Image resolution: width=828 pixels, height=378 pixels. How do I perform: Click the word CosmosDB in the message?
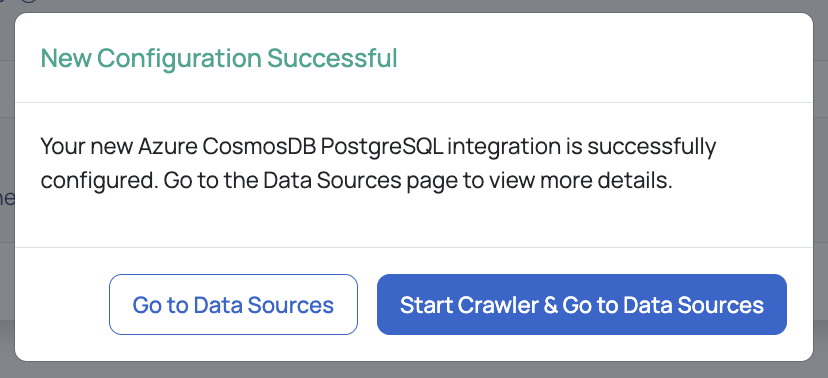(x=258, y=146)
